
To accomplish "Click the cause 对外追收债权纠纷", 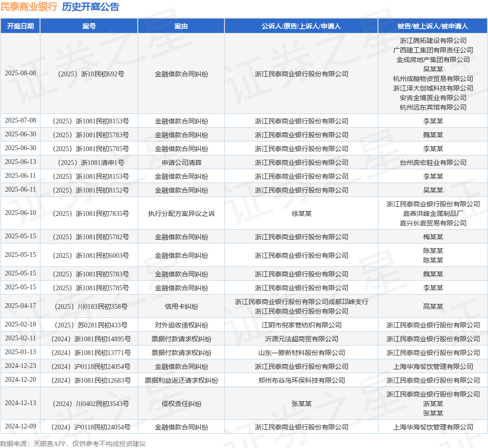I will click(182, 325).
